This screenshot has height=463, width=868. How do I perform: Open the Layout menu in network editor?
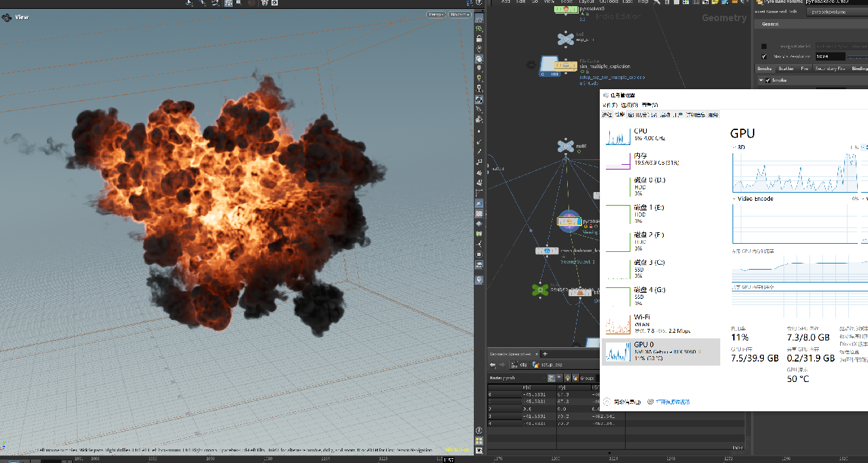coord(586,2)
